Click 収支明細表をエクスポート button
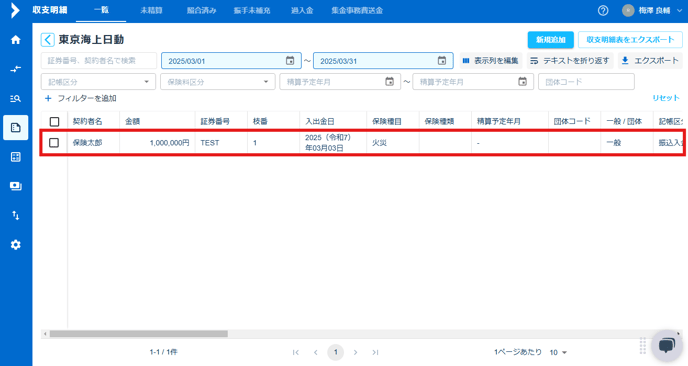The image size is (688, 366). [630, 39]
